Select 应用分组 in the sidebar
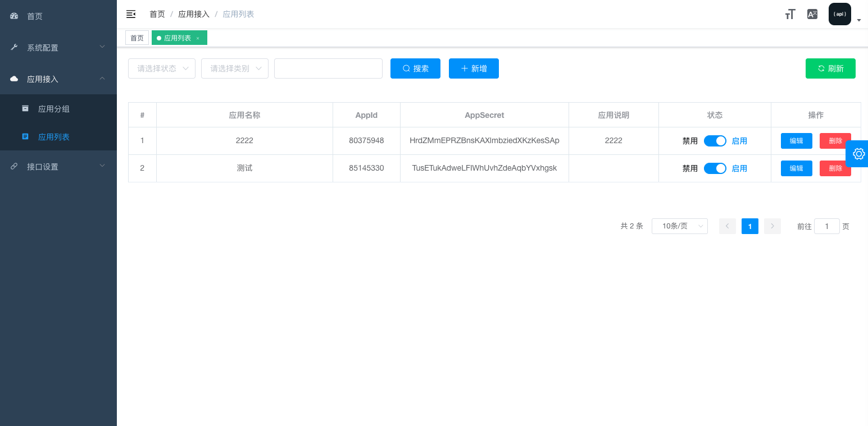 58,109
